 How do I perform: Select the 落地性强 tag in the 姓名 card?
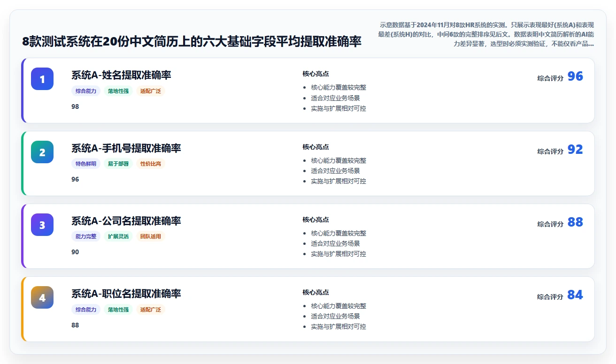[x=118, y=91]
